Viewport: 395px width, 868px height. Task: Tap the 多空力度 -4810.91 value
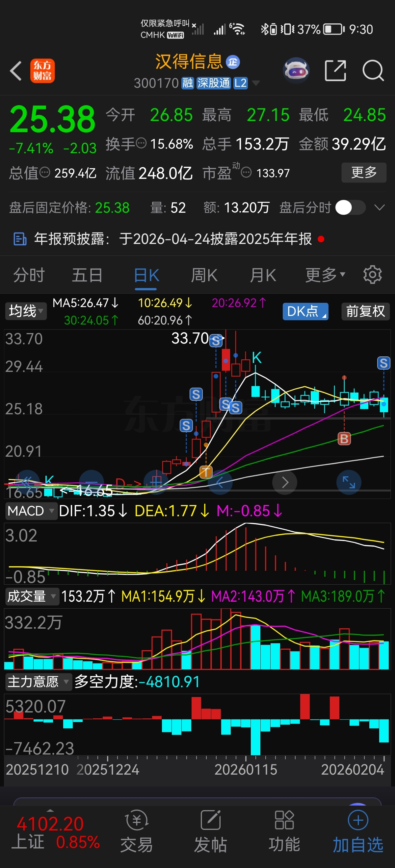click(137, 681)
